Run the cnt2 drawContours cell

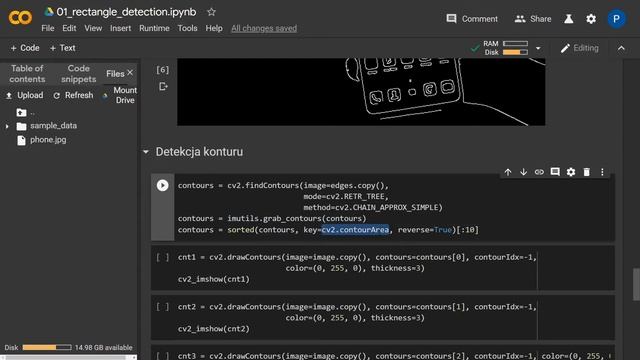click(x=162, y=307)
